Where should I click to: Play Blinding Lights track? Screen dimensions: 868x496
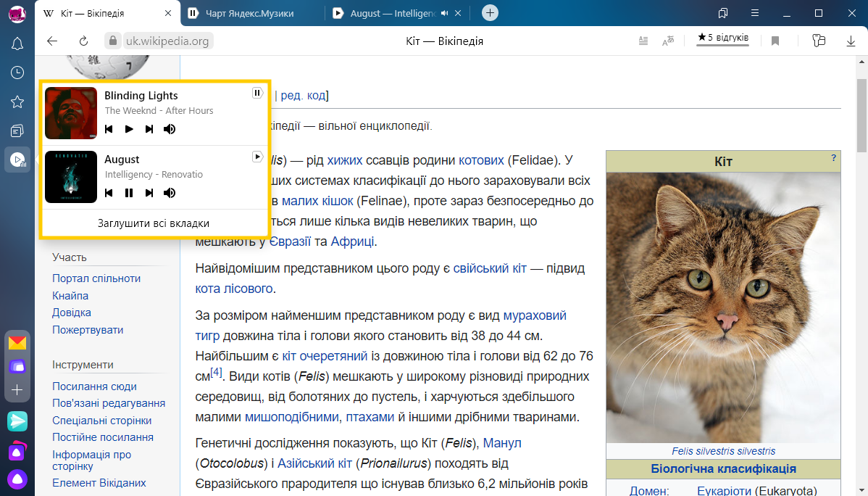tap(129, 129)
